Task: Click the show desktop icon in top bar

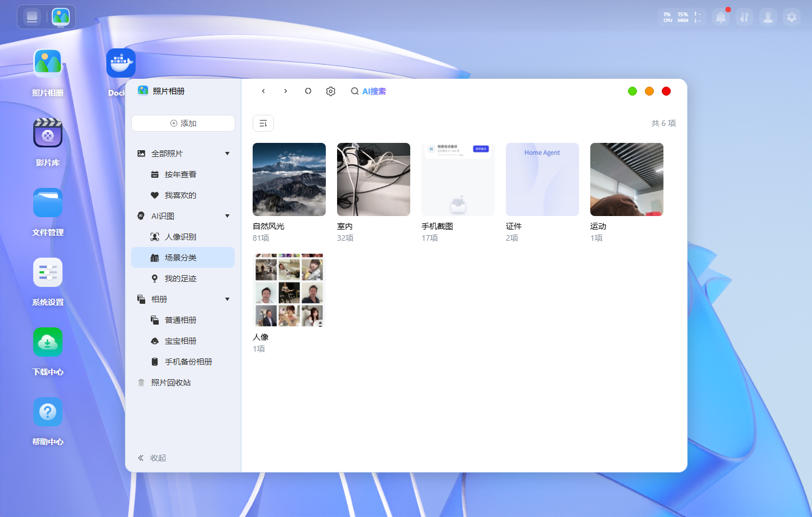Action: [32, 17]
